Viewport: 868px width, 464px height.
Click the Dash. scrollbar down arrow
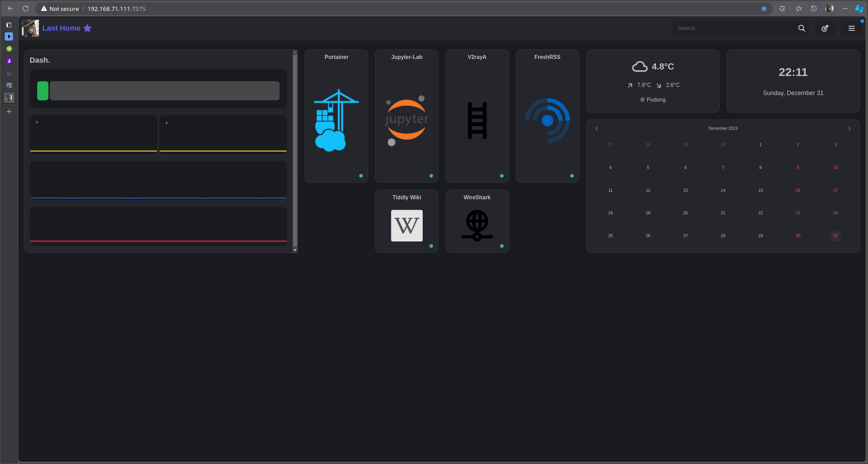(x=295, y=250)
